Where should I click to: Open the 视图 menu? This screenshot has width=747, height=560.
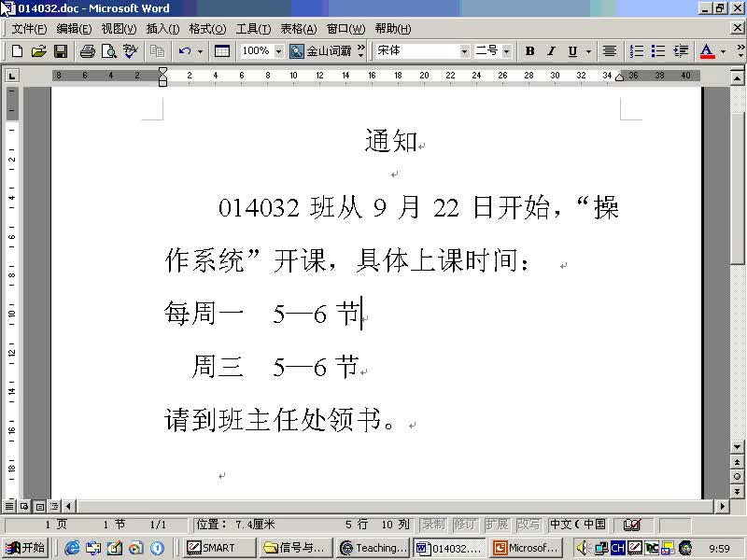pos(119,29)
